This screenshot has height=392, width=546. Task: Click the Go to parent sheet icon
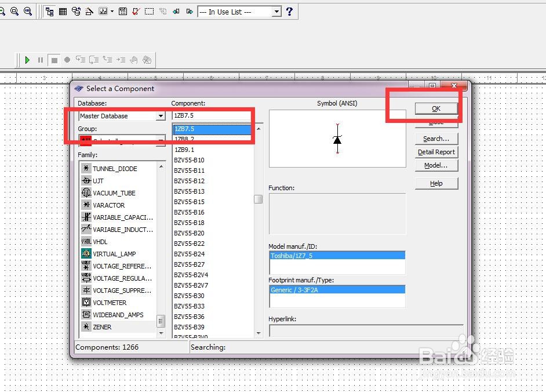pos(163,12)
